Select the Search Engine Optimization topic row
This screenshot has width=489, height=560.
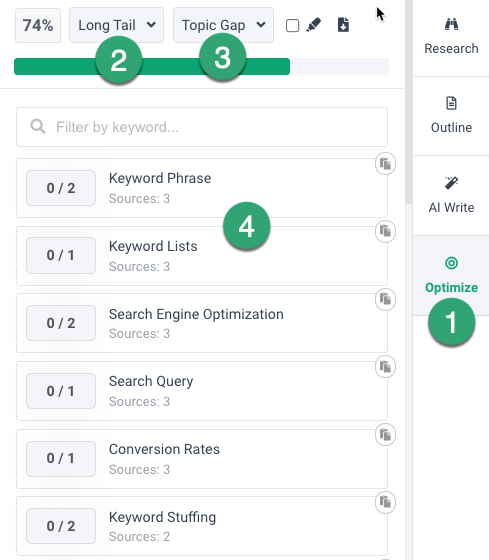[202, 323]
